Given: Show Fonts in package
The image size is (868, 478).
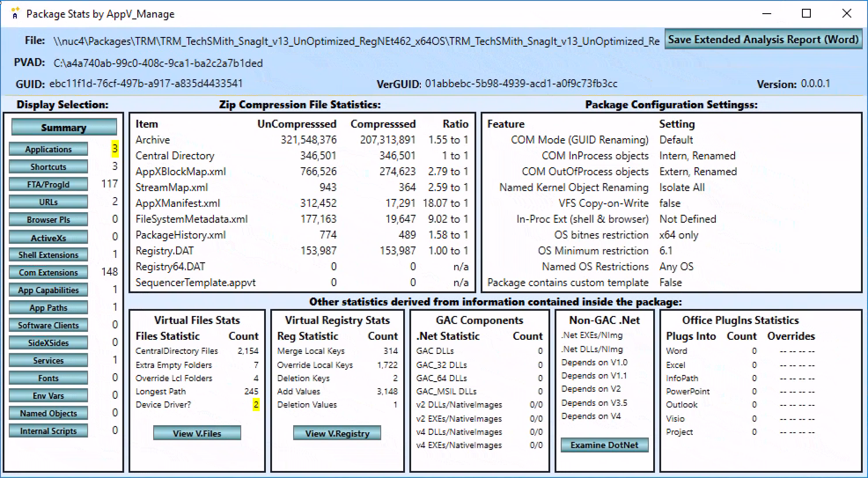Looking at the screenshot, I should (x=48, y=378).
